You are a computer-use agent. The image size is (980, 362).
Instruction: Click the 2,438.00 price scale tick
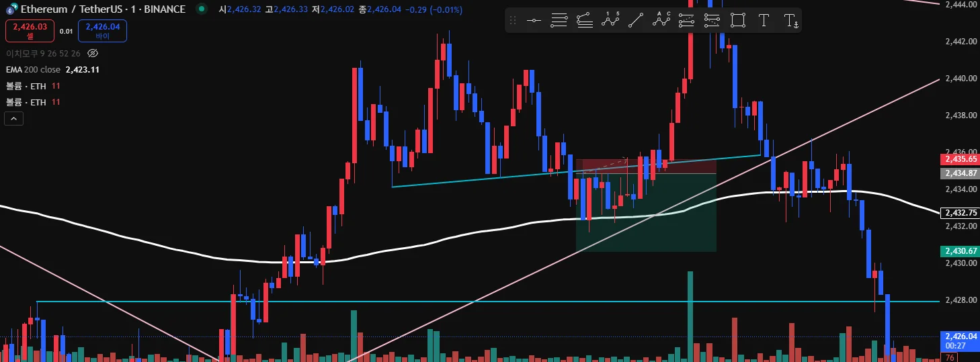[x=961, y=116]
